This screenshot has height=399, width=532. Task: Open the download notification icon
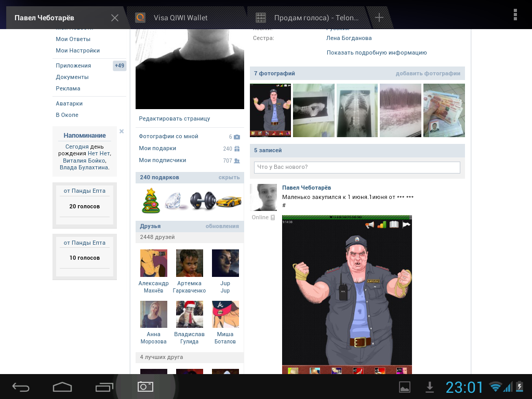click(430, 387)
